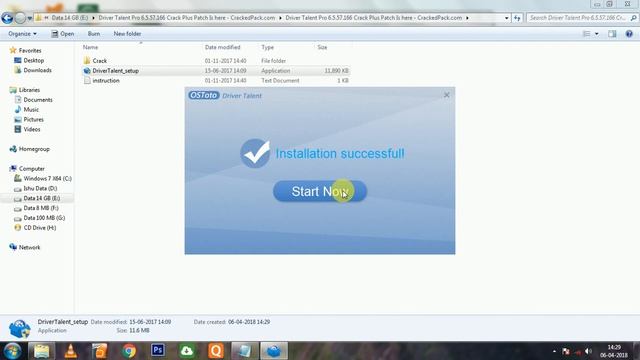The image size is (640, 360).
Task: Open Pictures library
Action: coord(33,119)
